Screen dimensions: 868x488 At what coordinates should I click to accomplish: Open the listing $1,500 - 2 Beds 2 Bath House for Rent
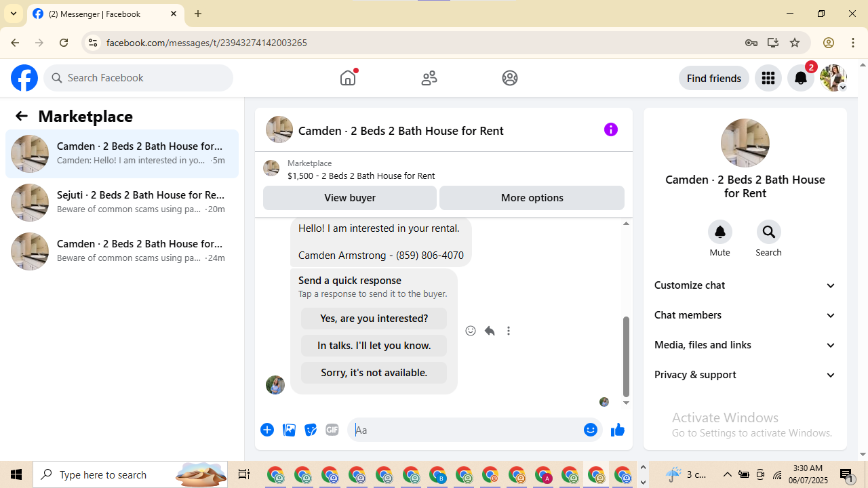pyautogui.click(x=361, y=176)
